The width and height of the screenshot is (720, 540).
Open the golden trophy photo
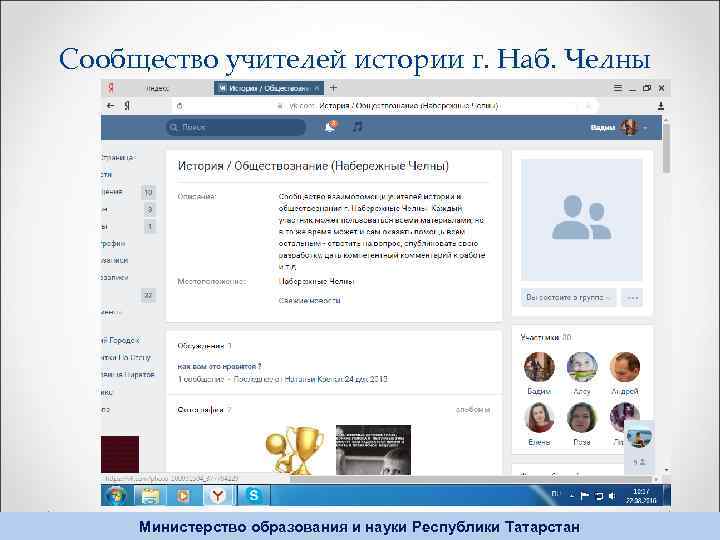pyautogui.click(x=295, y=450)
